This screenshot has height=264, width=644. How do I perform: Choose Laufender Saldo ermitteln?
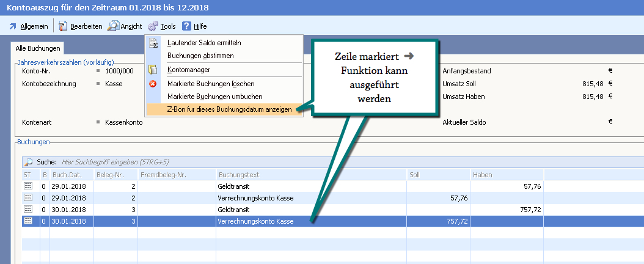point(204,43)
